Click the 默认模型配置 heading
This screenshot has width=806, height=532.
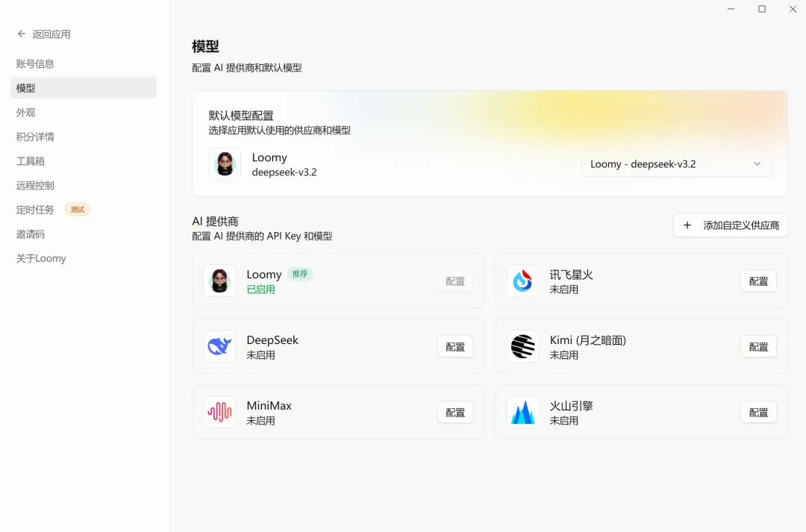coord(241,116)
